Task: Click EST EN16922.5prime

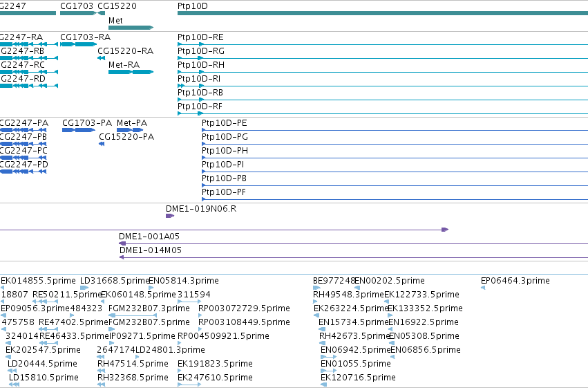Action: [x=424, y=322]
